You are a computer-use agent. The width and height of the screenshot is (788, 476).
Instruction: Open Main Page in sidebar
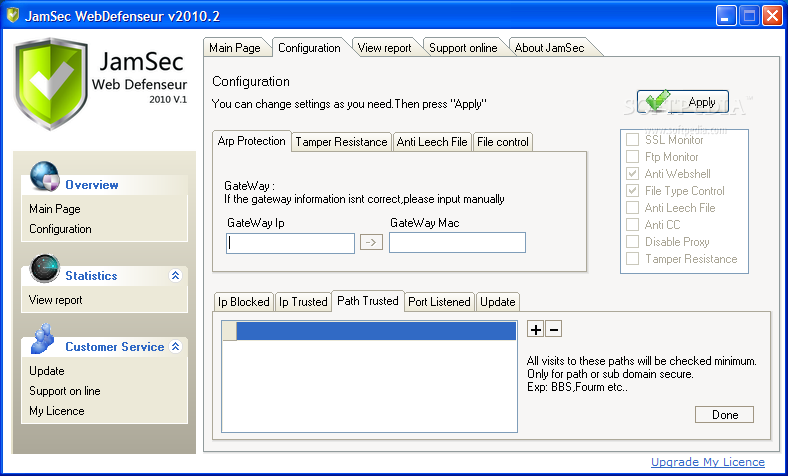tap(55, 209)
